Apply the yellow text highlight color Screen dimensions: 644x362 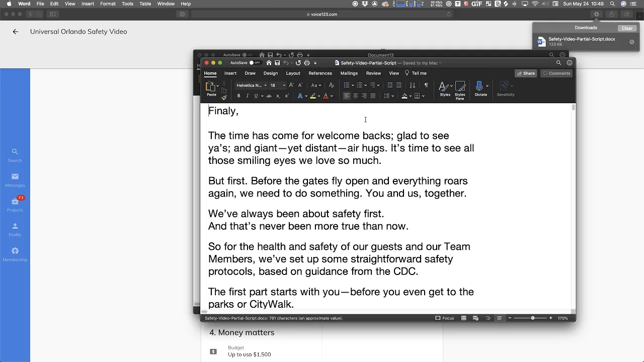point(313,96)
